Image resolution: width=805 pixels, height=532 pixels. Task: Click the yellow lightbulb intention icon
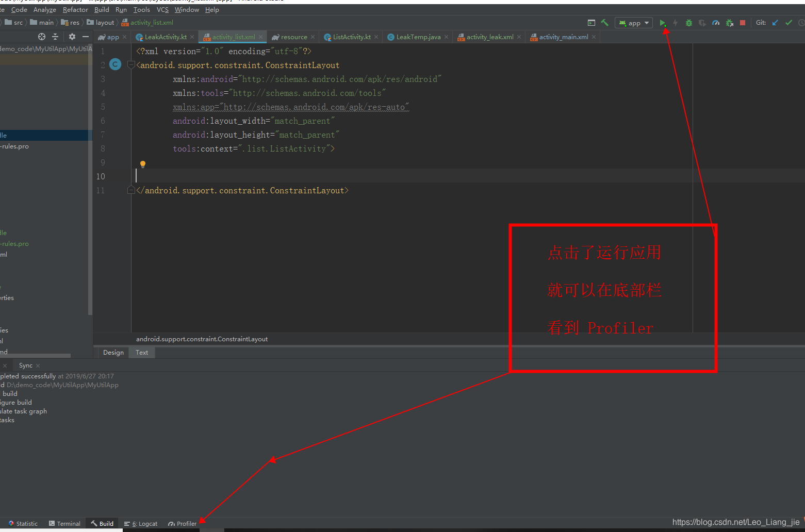click(143, 164)
